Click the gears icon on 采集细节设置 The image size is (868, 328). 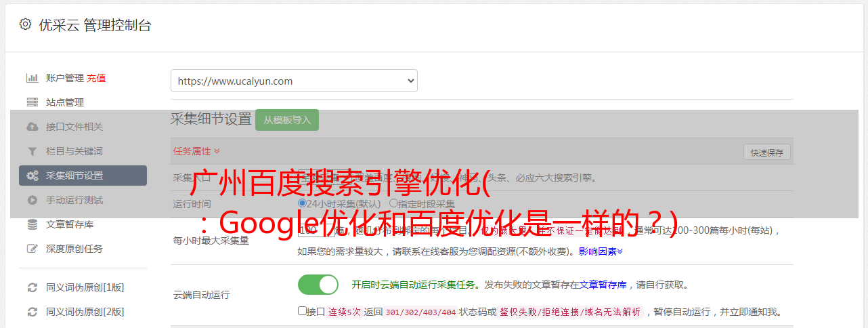pyautogui.click(x=32, y=176)
